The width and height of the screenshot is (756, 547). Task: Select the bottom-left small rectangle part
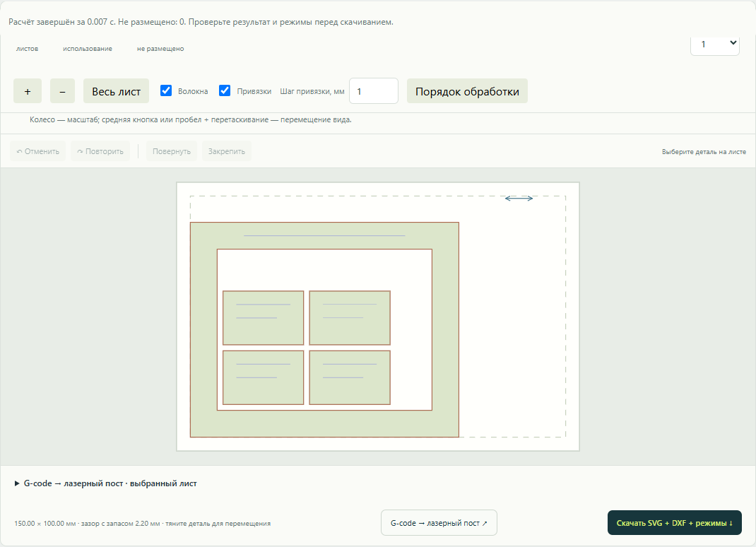[x=264, y=377]
